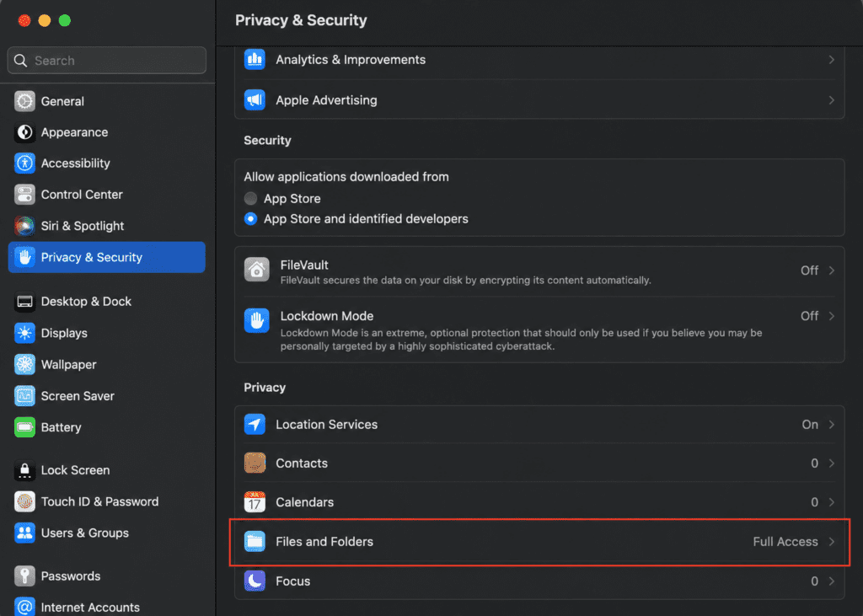Image resolution: width=863 pixels, height=616 pixels.
Task: Click the Analytics & Improvements label
Action: (351, 60)
